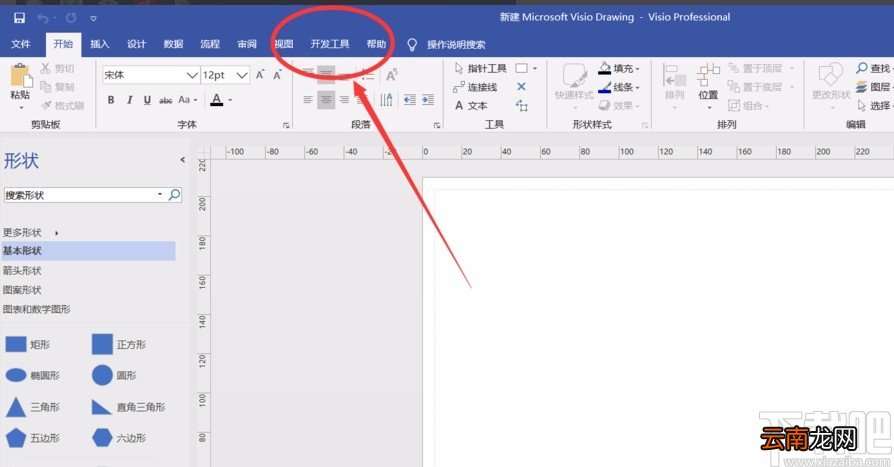Click the connection point X tool
Viewport: 894px width, 467px height.
click(x=521, y=87)
